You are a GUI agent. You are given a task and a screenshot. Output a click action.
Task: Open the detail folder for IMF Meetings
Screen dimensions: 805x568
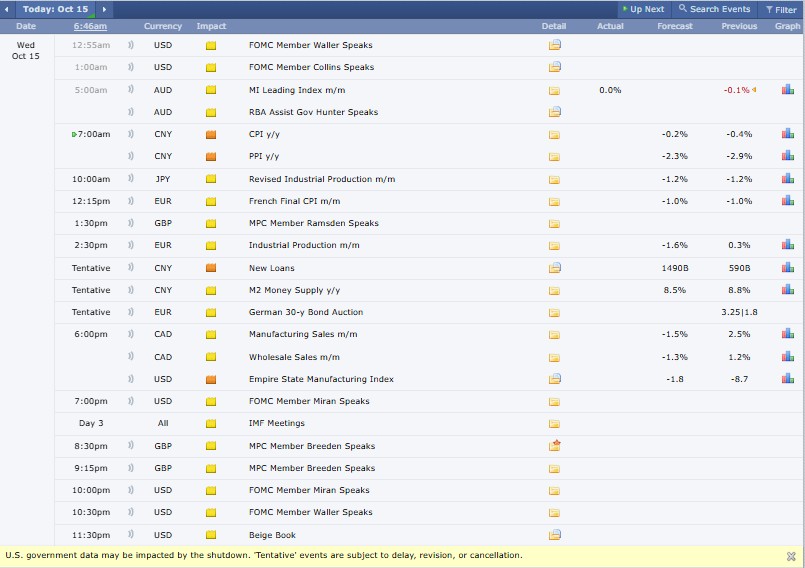click(554, 424)
